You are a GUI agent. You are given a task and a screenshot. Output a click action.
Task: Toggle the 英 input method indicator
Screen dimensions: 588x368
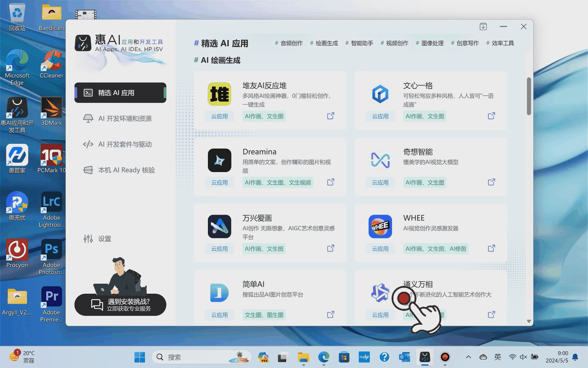(497, 357)
